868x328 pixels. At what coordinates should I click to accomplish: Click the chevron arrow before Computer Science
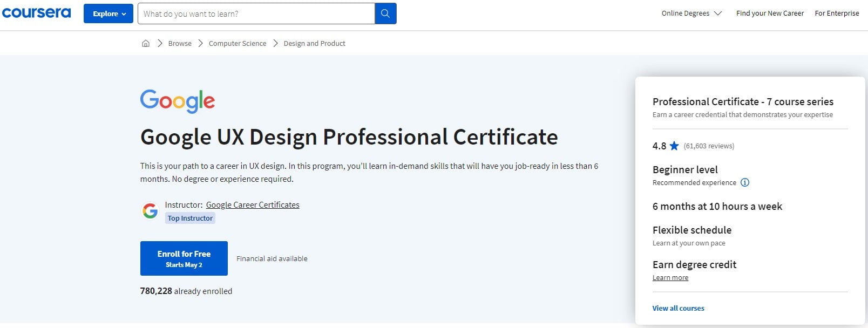pyautogui.click(x=200, y=43)
